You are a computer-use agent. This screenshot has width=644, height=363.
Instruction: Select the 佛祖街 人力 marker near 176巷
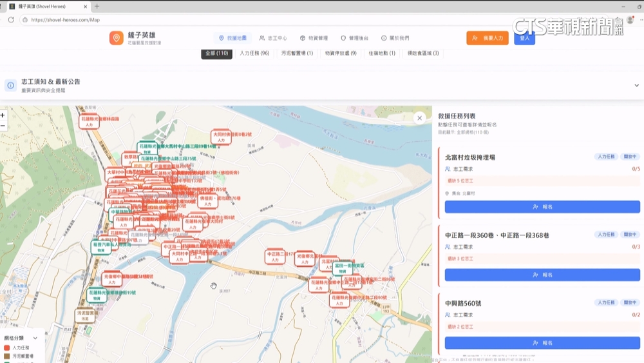pyautogui.click(x=208, y=201)
